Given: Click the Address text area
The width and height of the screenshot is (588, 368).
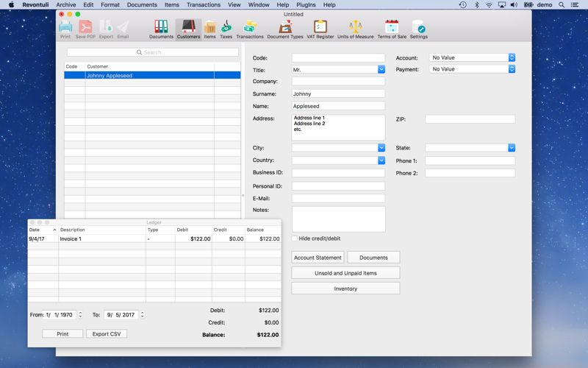Looking at the screenshot, I should [338, 127].
